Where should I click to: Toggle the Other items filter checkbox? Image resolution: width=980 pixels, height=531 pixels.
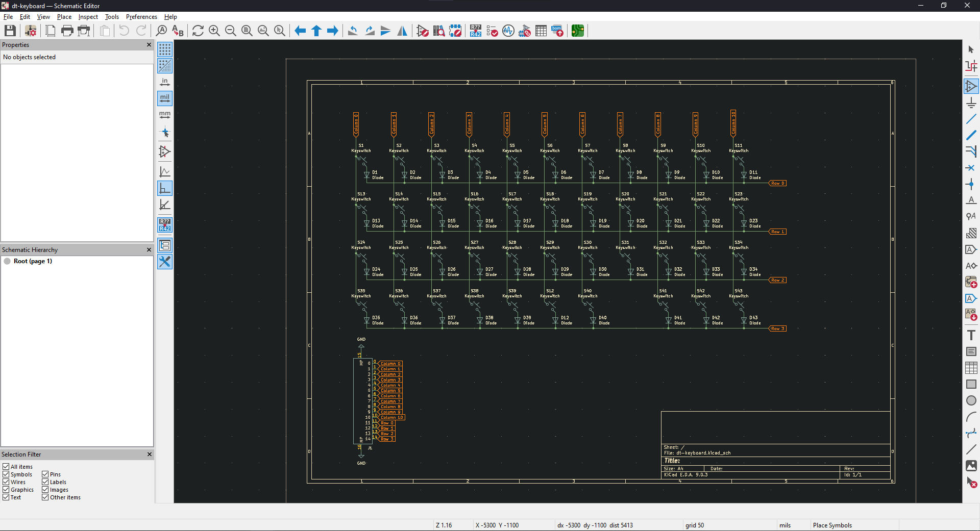pyautogui.click(x=45, y=497)
